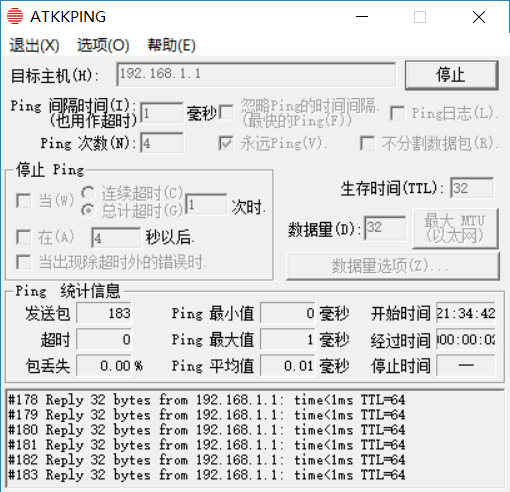The width and height of the screenshot is (510, 492).
Task: Click the 生存时间(TTL) input field
Action: coord(472,188)
